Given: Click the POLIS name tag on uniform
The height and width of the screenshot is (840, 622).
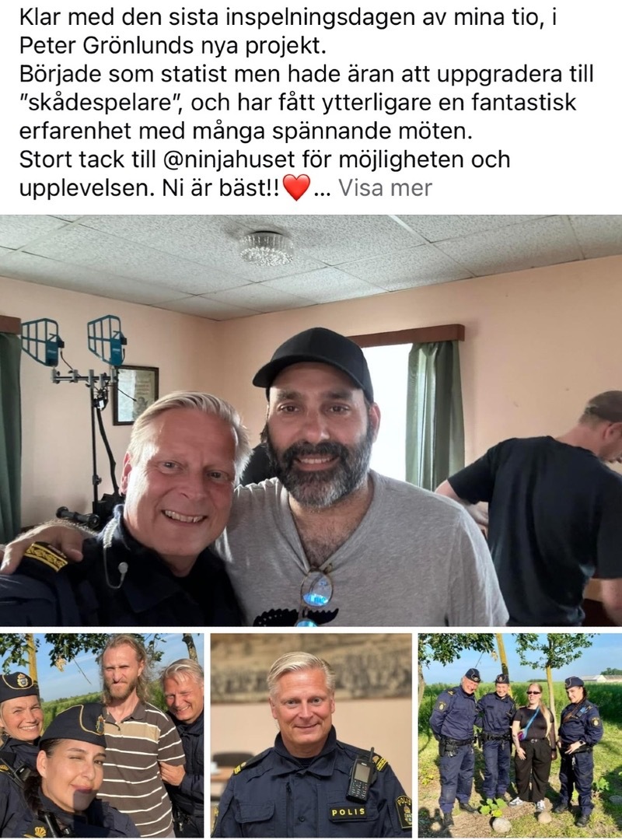Looking at the screenshot, I should point(348,811).
